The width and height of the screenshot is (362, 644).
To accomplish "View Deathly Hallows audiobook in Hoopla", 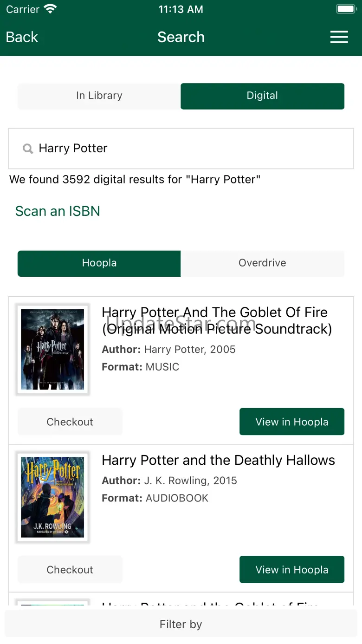I will [291, 570].
